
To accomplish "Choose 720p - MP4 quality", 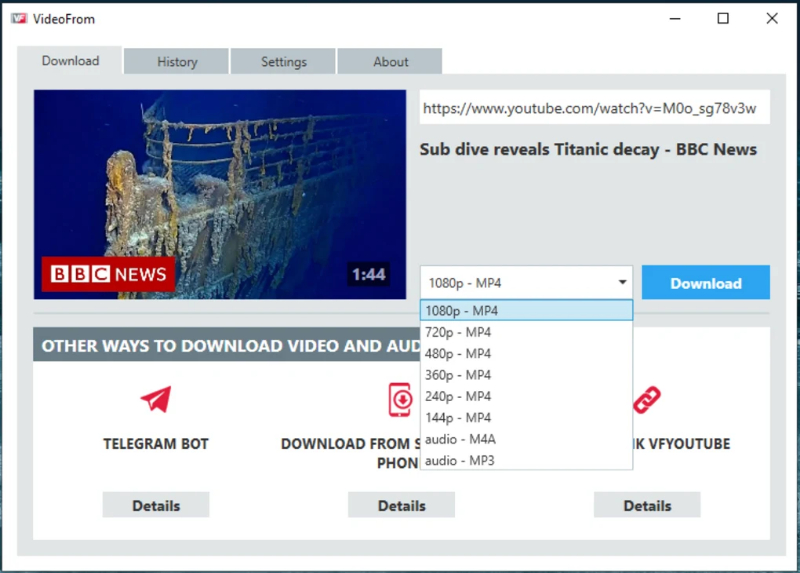I will [526, 332].
